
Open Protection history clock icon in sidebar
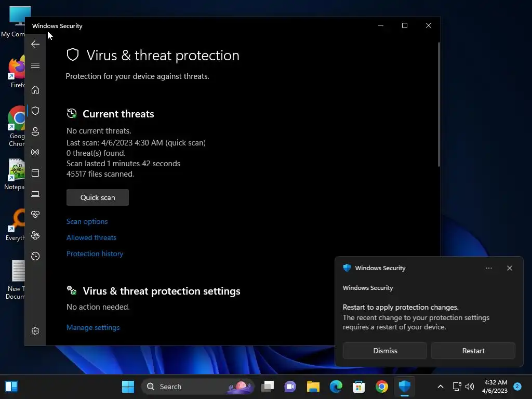click(35, 256)
